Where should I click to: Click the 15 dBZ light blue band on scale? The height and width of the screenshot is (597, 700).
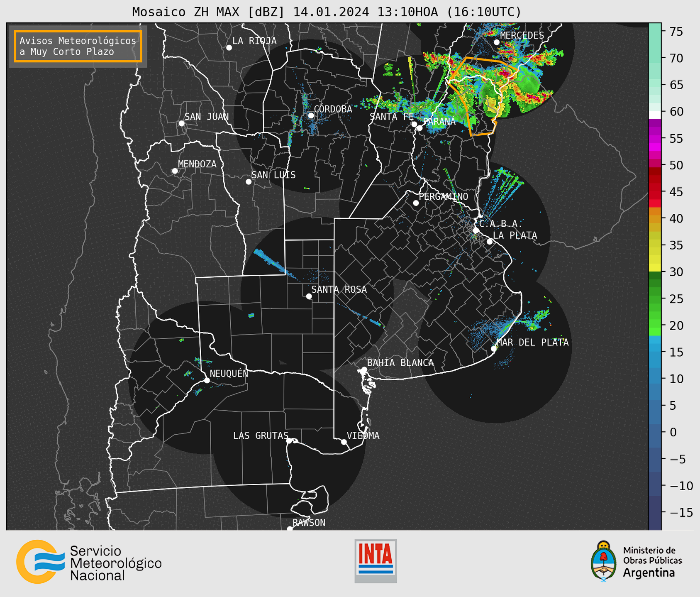coord(655,352)
